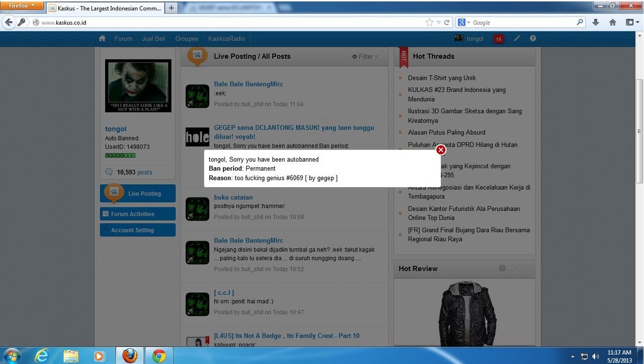
Task: Open the Firefox downloads arrow
Action: pyautogui.click(x=596, y=22)
